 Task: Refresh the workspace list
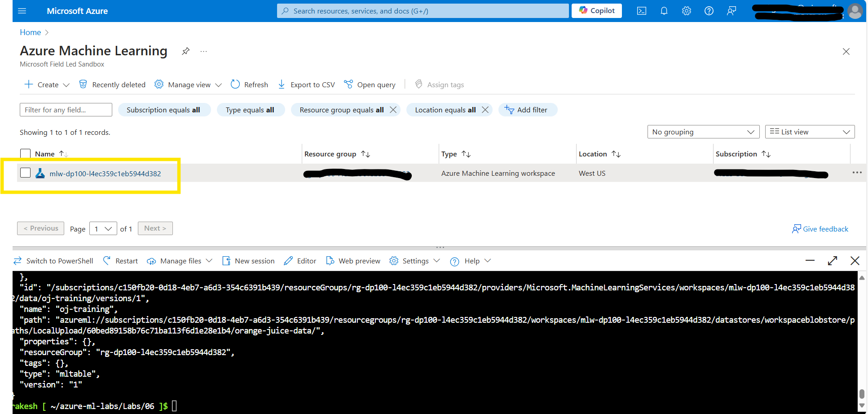pos(249,85)
